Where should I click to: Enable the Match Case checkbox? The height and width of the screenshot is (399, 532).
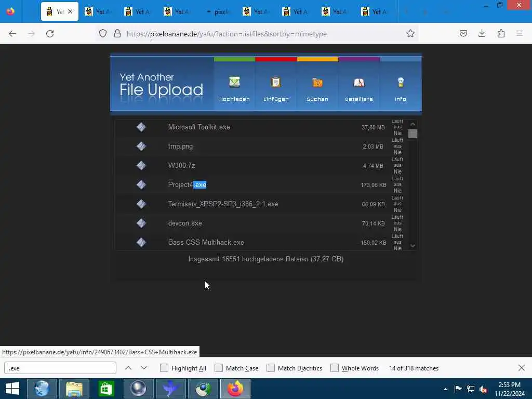point(219,368)
